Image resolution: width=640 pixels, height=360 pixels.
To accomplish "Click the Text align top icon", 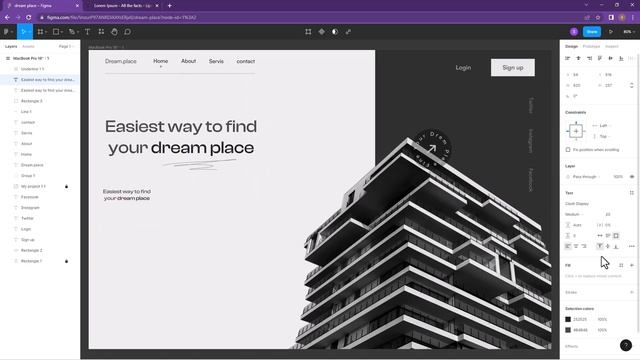I will click(x=600, y=246).
